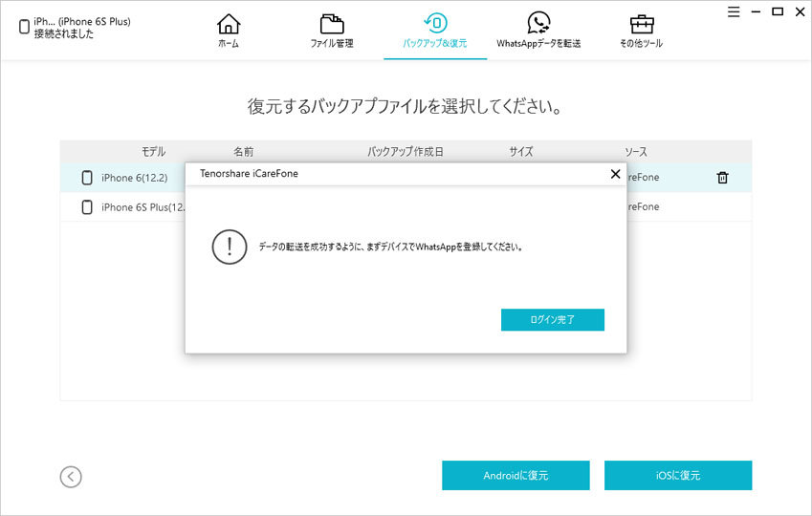Click the iOSに復元 button
The width and height of the screenshot is (812, 516).
(x=678, y=475)
